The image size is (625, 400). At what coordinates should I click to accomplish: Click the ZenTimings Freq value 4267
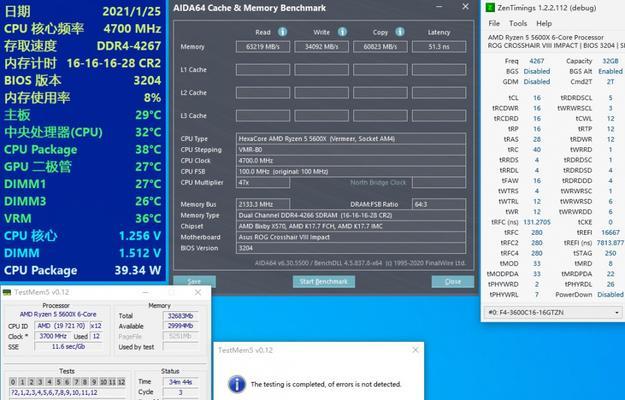tap(537, 61)
